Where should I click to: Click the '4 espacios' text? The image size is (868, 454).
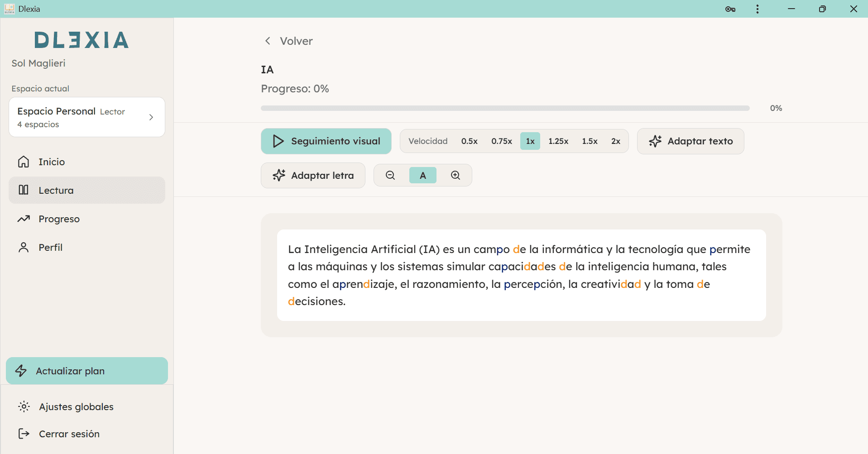tap(38, 124)
